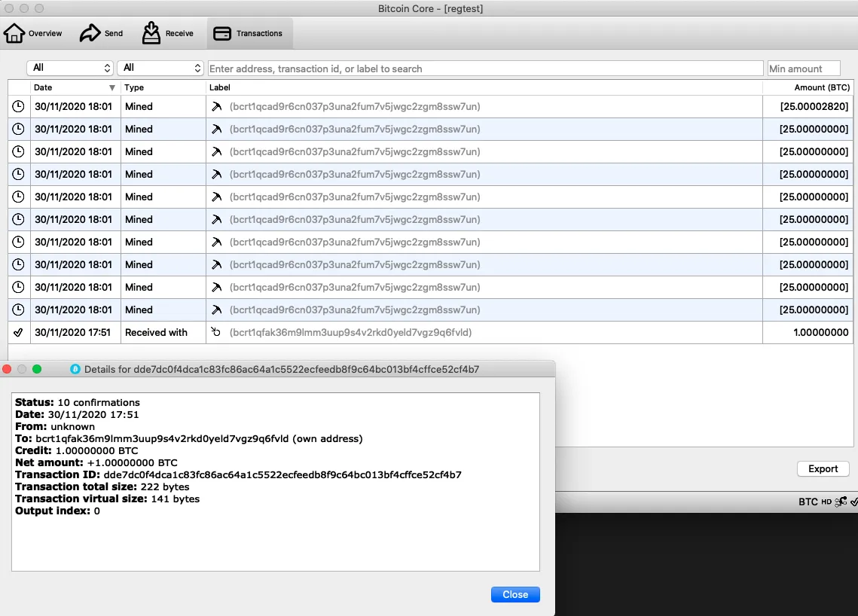Click the clock icon in the topmost Mined row
The width and height of the screenshot is (858, 616).
(19, 107)
